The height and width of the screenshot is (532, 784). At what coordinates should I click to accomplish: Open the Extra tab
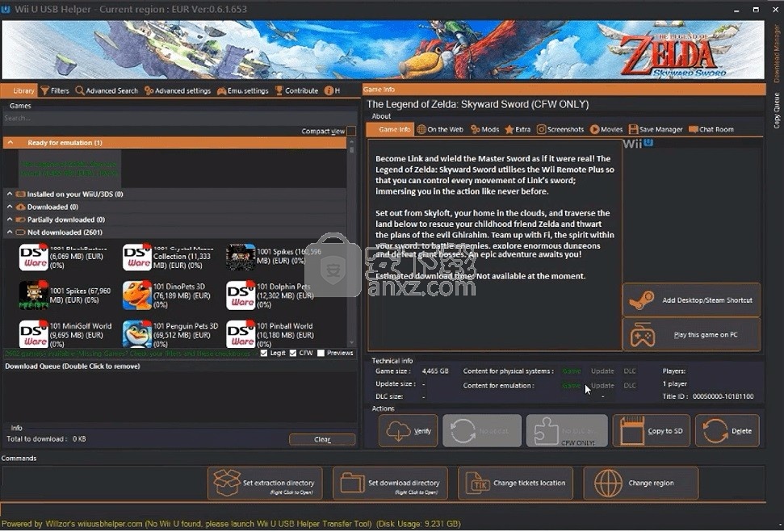[x=518, y=129]
